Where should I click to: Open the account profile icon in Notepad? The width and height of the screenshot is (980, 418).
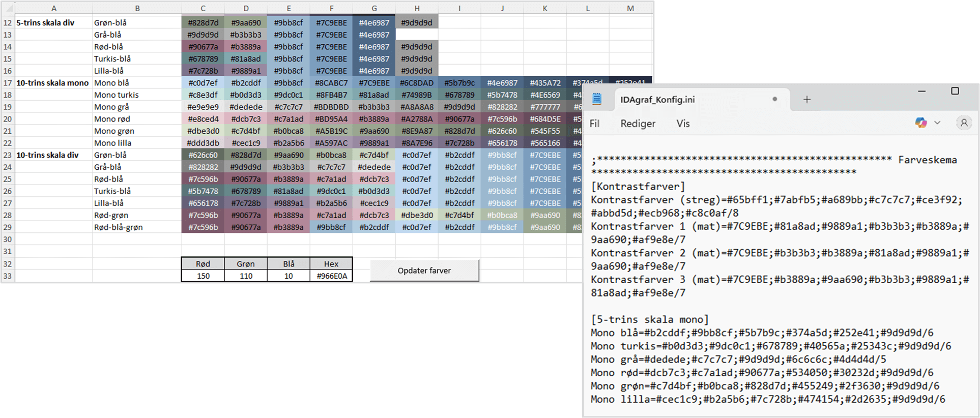(963, 123)
